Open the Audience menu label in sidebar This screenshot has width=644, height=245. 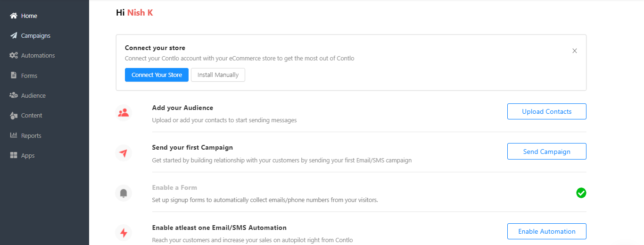click(x=33, y=95)
